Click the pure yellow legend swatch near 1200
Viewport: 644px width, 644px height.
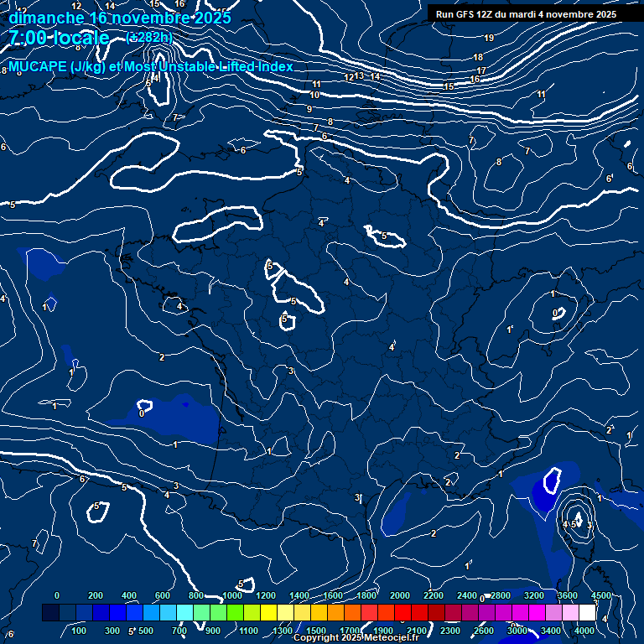[x=268, y=612]
